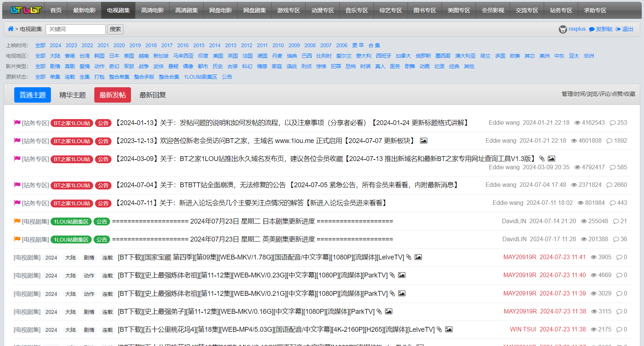Open 游戏专区 navigation item
This screenshot has height=346, width=644.
click(x=289, y=10)
